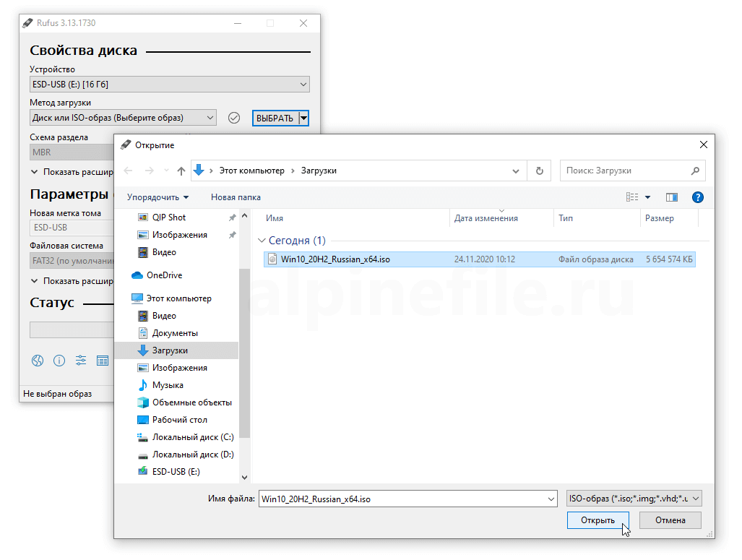Sort files by Размер column
The image size is (742, 560).
[669, 218]
